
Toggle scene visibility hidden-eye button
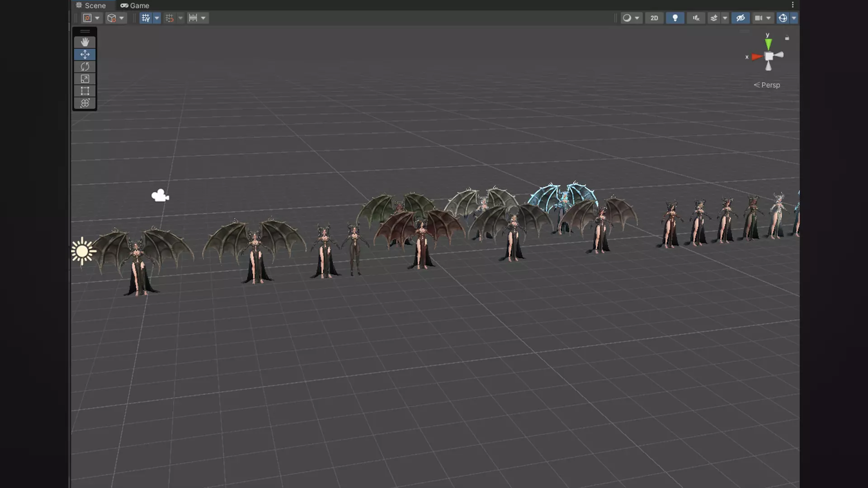coord(740,18)
